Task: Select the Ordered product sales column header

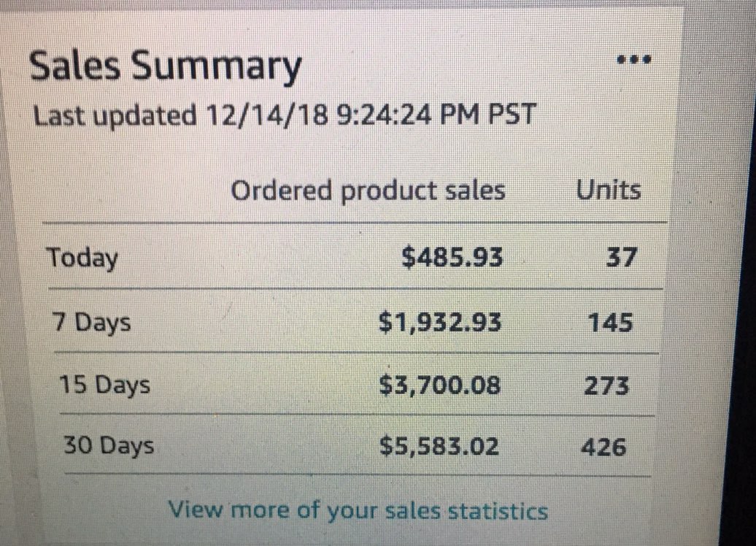Action: [x=368, y=191]
